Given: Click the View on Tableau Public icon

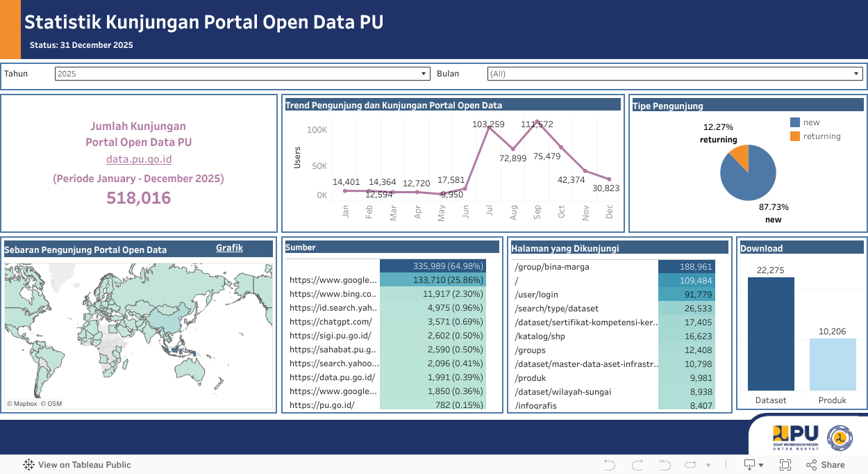Looking at the screenshot, I should click(29, 465).
